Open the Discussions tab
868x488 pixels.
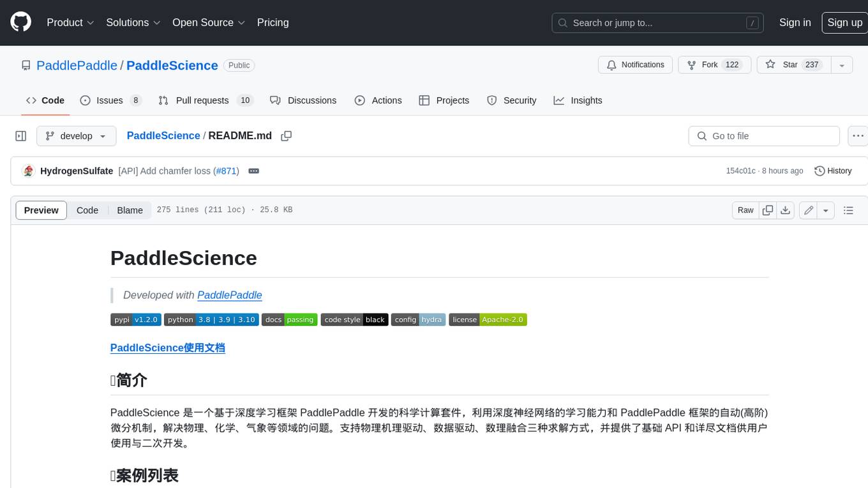pos(303,100)
